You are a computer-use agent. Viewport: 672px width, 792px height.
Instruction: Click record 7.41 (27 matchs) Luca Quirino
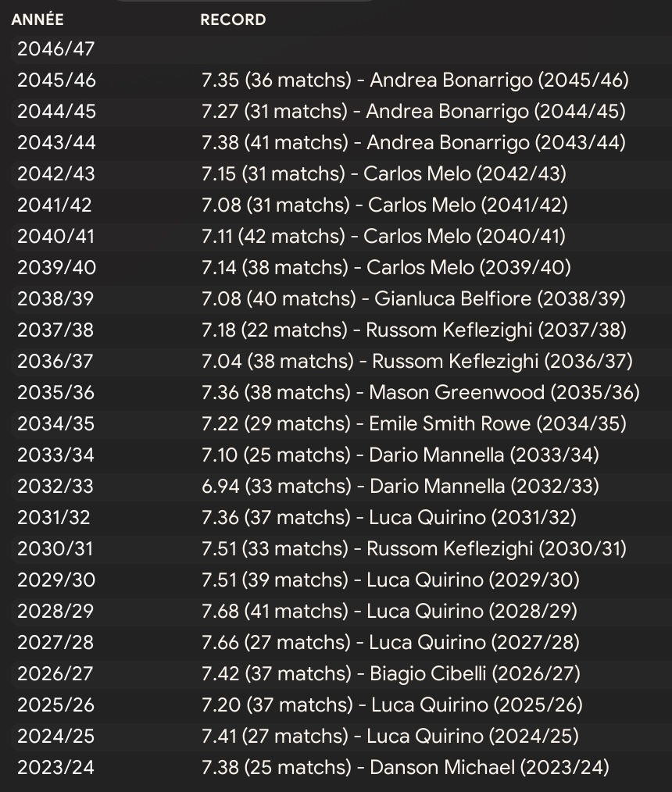390,737
